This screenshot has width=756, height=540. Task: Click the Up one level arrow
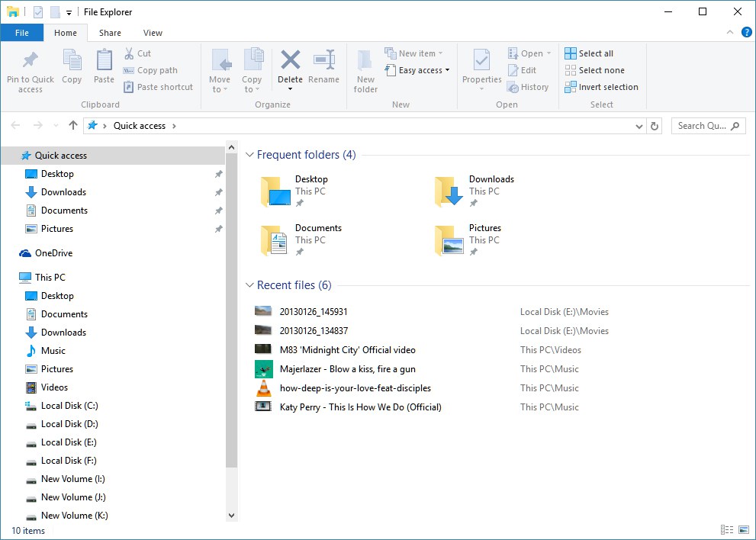pyautogui.click(x=72, y=125)
